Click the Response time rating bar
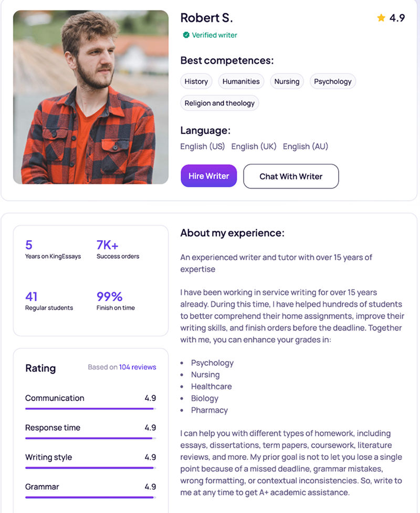420x513 pixels. click(90, 438)
